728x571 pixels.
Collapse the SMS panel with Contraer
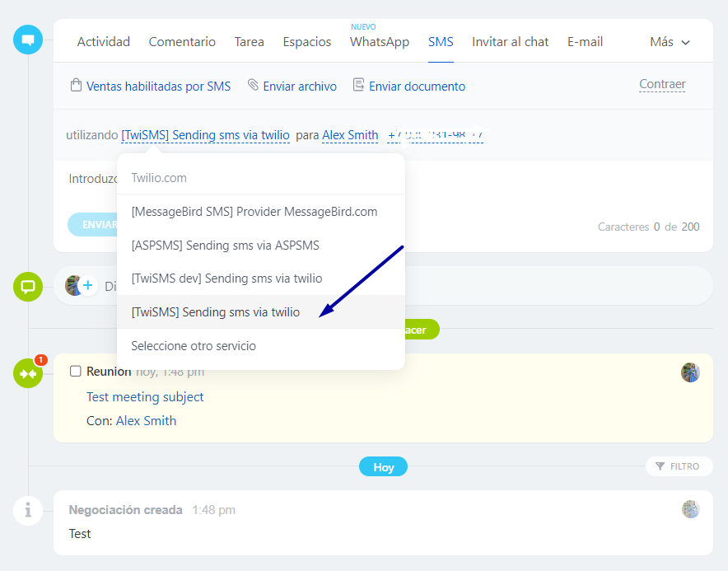pos(662,84)
